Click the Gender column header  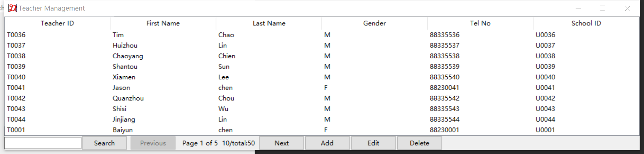click(375, 23)
